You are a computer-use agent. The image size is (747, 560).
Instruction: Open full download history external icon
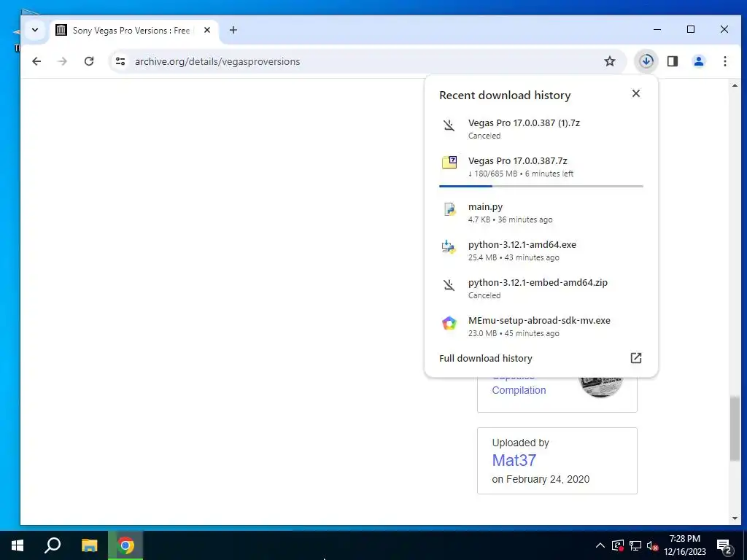pyautogui.click(x=636, y=358)
